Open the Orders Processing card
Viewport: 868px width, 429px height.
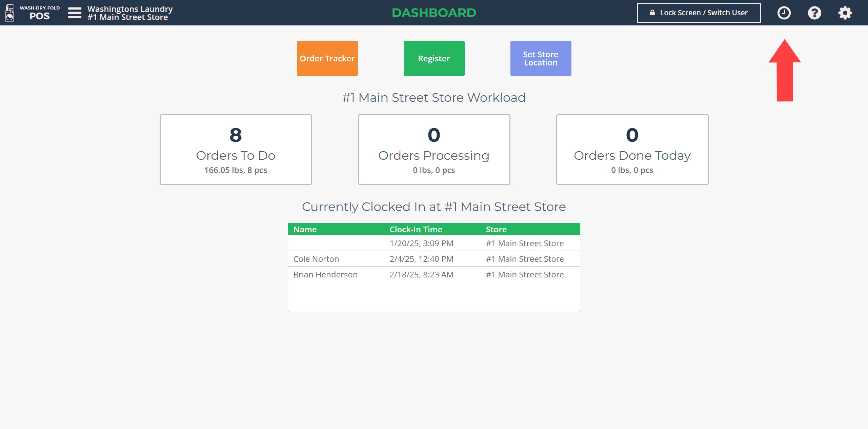[434, 150]
